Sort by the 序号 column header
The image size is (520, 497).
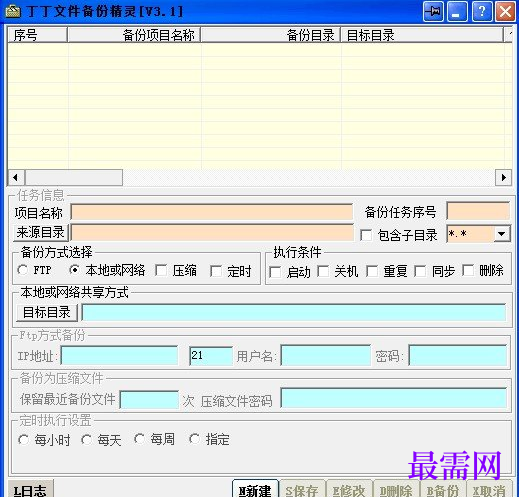coord(37,35)
